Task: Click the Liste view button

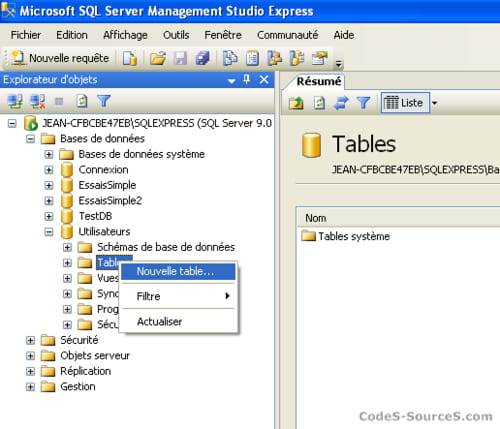Action: pyautogui.click(x=405, y=103)
